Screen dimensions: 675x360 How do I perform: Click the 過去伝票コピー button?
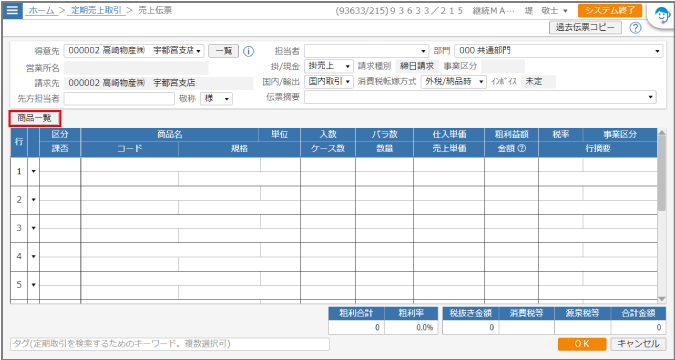pos(585,28)
